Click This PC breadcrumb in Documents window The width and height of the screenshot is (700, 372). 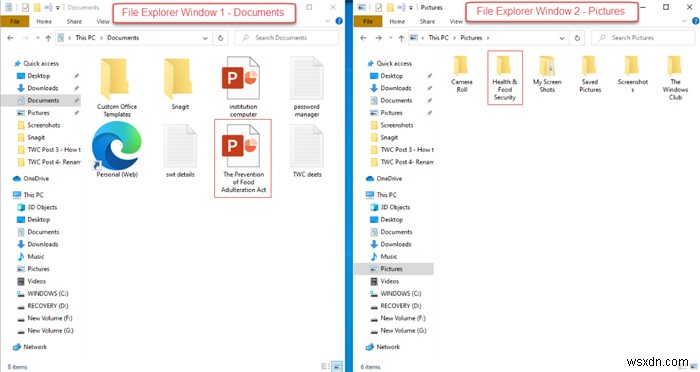click(x=85, y=38)
